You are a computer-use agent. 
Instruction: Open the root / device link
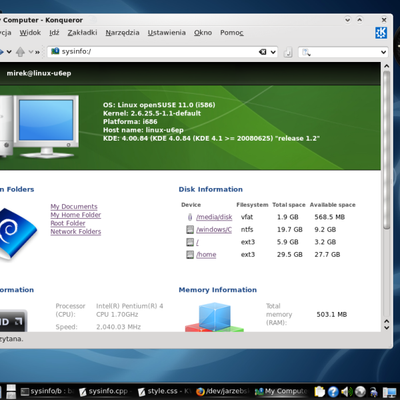click(198, 242)
